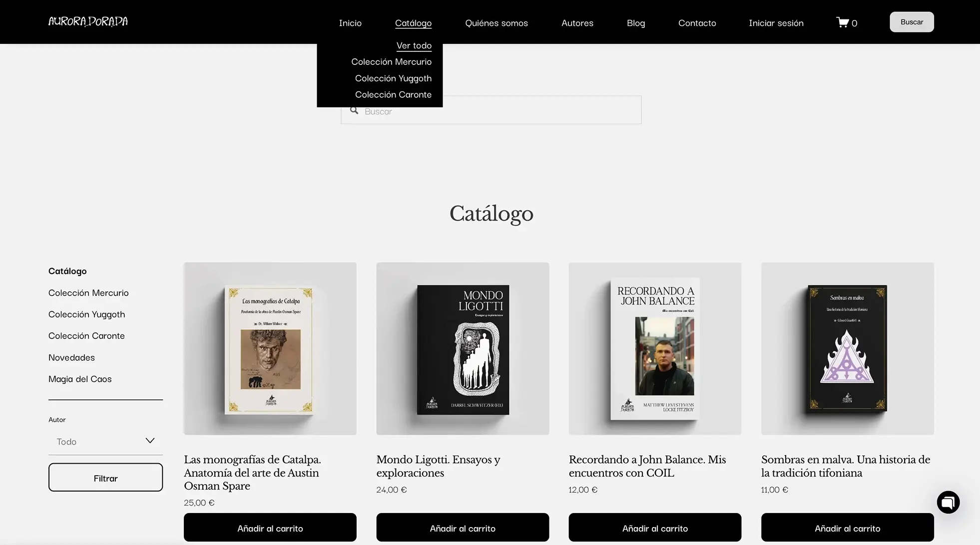
Task: Open Magia del Caos category
Action: coord(80,379)
